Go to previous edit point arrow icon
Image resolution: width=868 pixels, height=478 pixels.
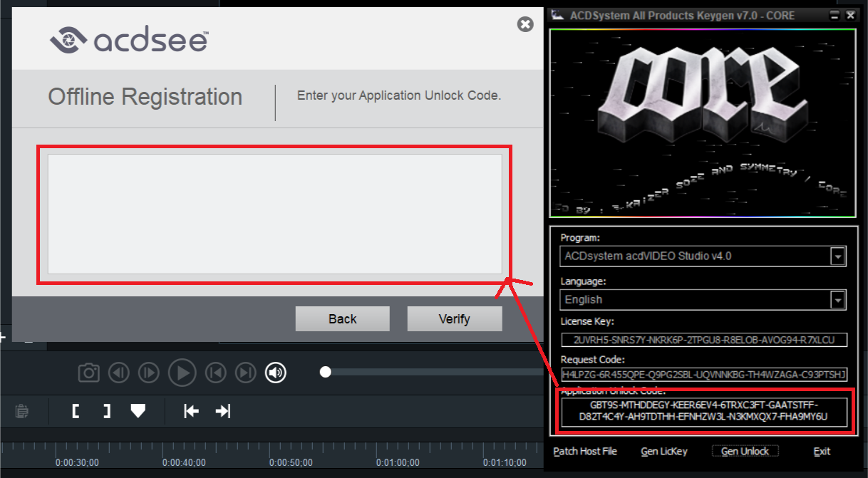191,411
